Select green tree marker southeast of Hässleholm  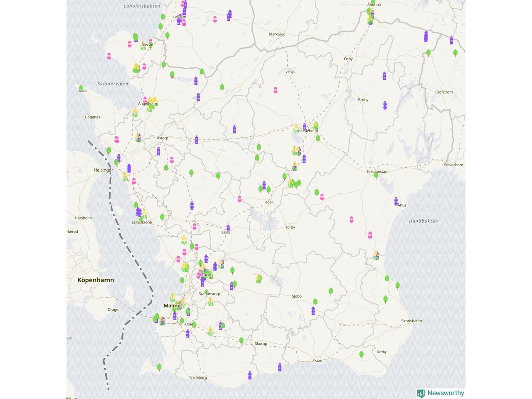click(318, 138)
